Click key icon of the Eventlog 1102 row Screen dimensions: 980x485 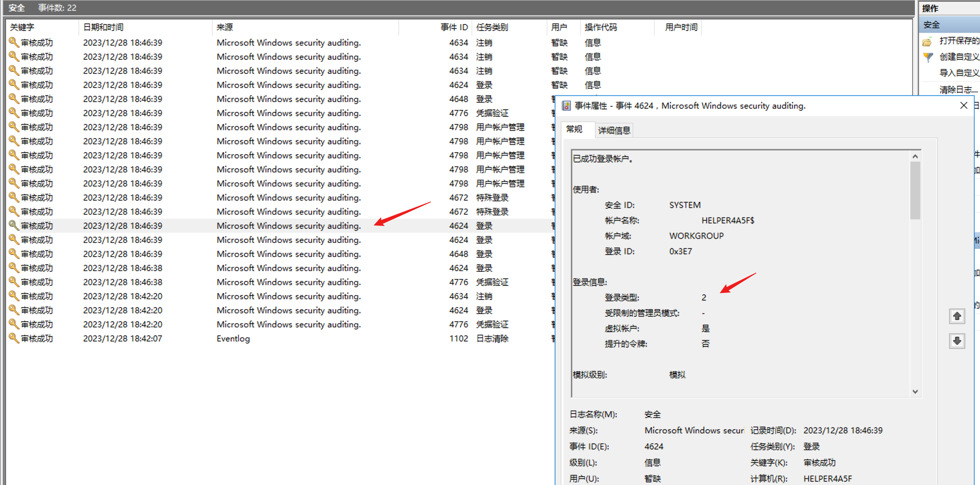(x=14, y=338)
